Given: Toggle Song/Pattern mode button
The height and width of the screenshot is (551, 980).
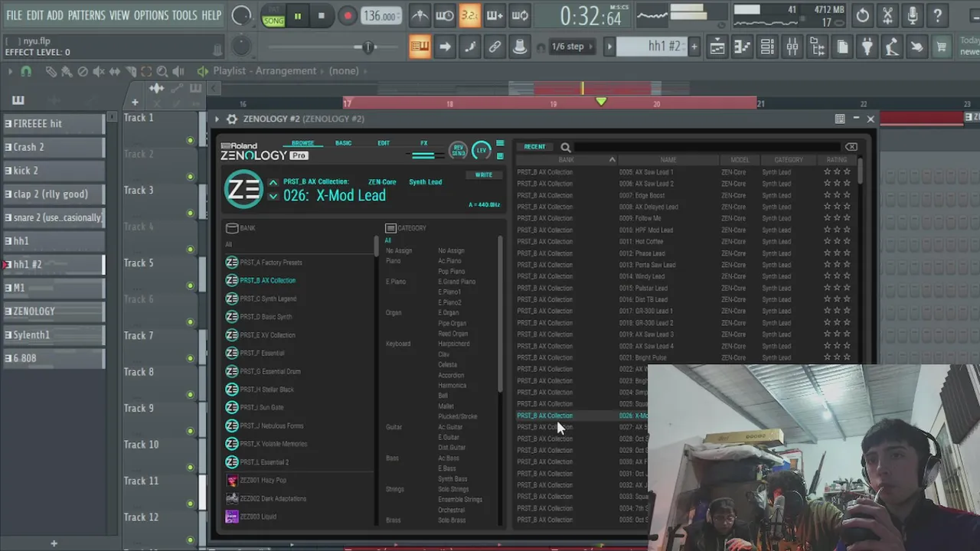Looking at the screenshot, I should [273, 16].
